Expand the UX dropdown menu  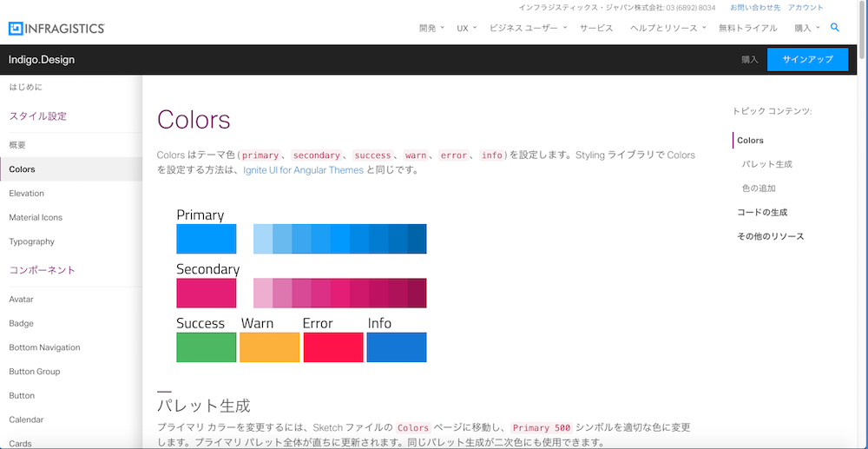pos(468,28)
